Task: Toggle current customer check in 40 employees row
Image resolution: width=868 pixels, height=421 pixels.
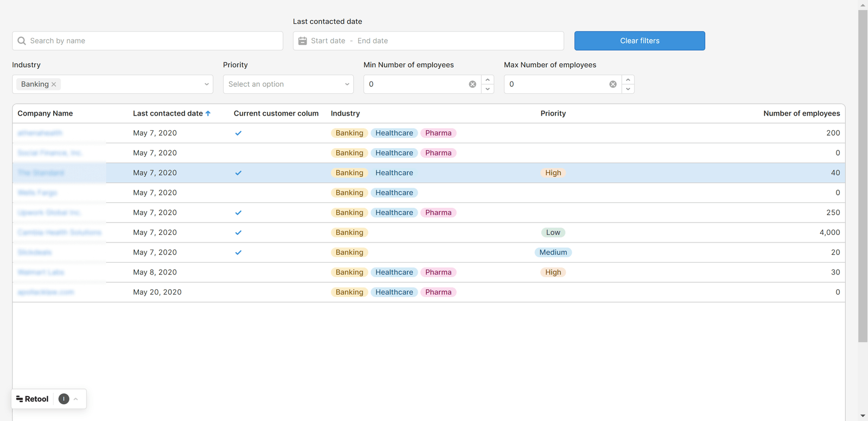Action: 238,173
